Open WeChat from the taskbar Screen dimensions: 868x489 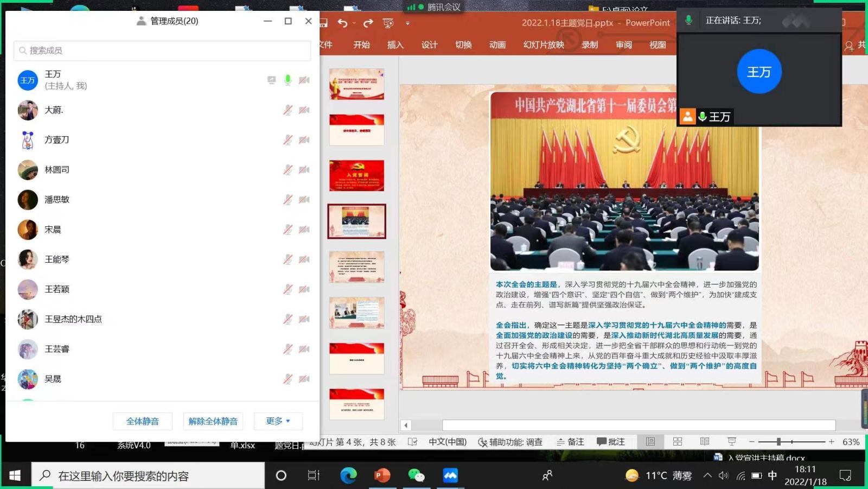(416, 476)
